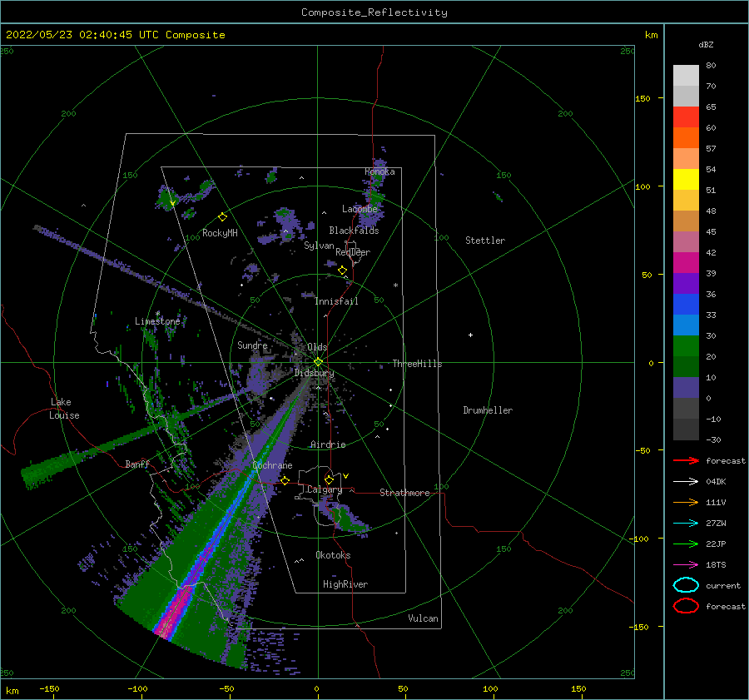This screenshot has width=749, height=700.
Task: Click the Stettler label
Action: point(485,241)
